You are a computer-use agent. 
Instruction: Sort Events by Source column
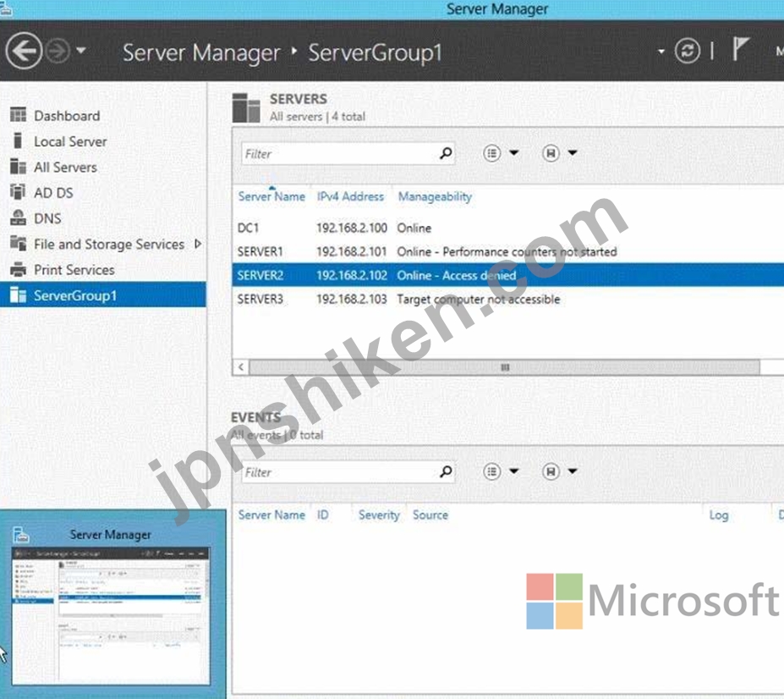pyautogui.click(x=430, y=515)
